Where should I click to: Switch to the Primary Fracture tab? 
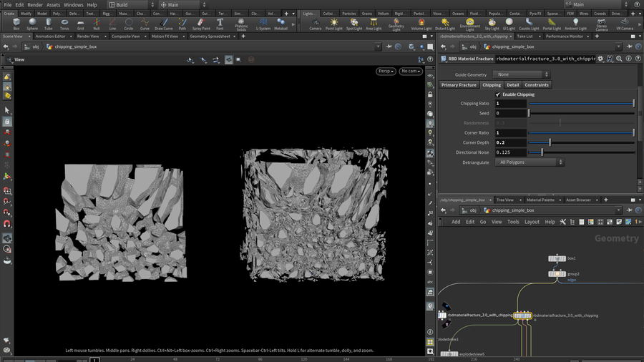click(x=459, y=85)
